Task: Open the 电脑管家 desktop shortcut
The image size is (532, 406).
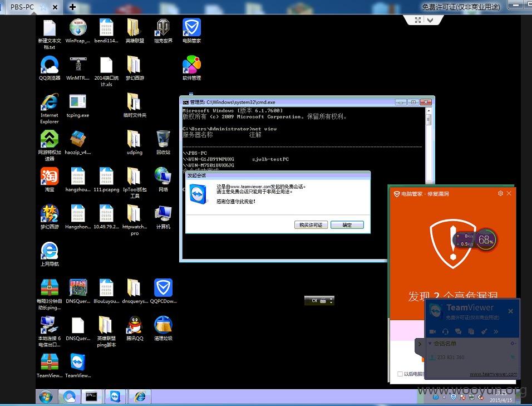Action: click(x=191, y=31)
